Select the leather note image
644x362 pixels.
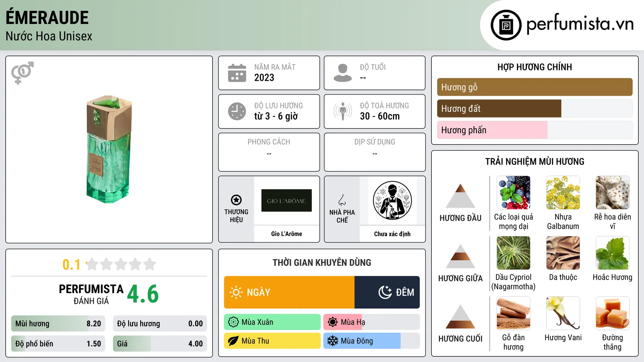tap(563, 253)
